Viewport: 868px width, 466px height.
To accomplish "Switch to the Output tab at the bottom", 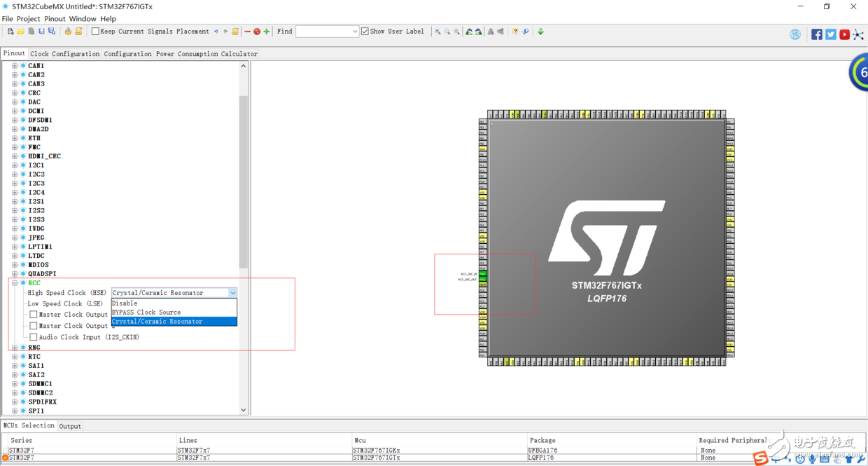I will [x=70, y=425].
